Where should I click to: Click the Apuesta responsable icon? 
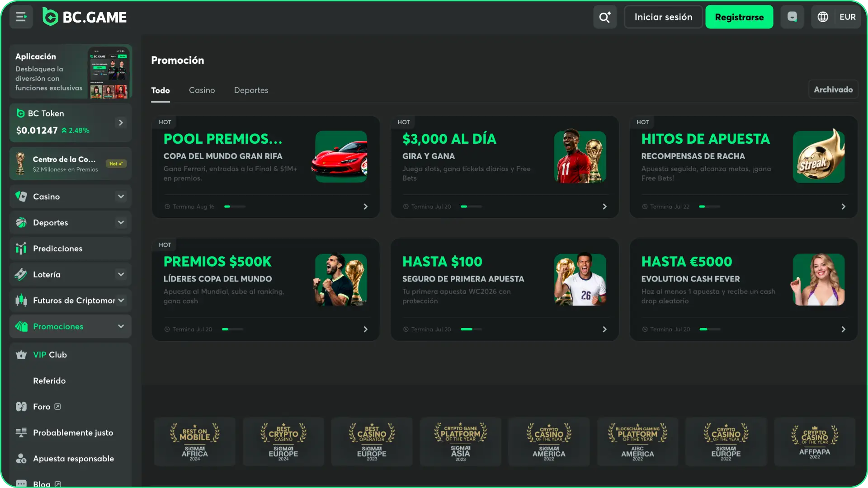pyautogui.click(x=21, y=459)
